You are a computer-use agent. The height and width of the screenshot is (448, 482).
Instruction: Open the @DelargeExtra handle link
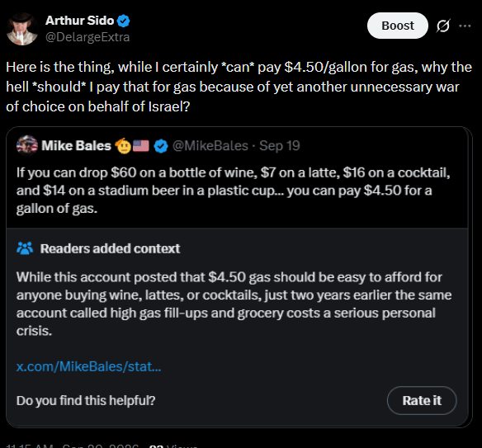pyautogui.click(x=87, y=37)
